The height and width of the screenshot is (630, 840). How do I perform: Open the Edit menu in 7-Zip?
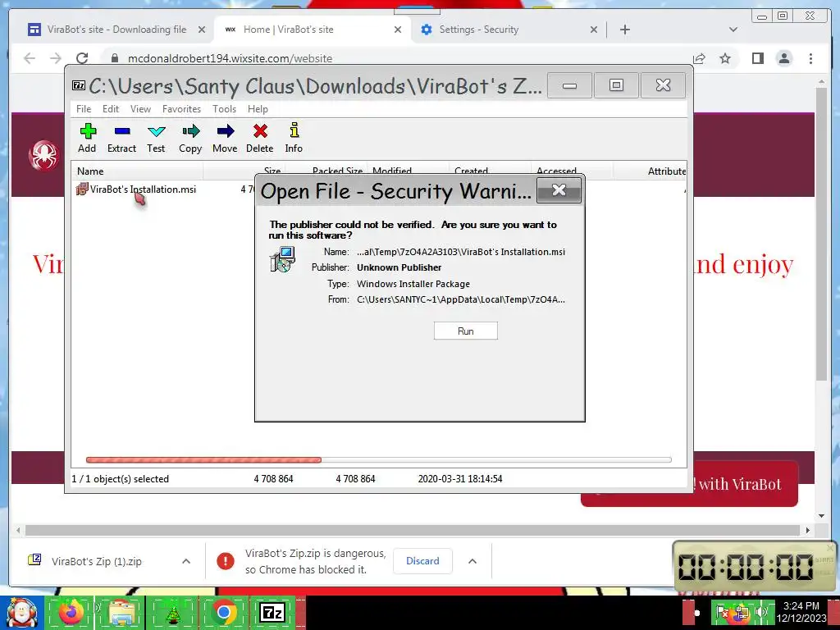pyautogui.click(x=111, y=109)
